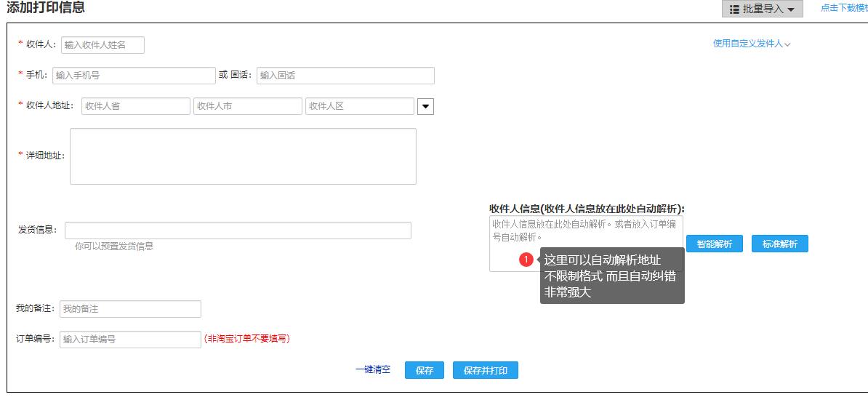The width and height of the screenshot is (868, 405).
Task: Click the 发货信息 input field
Action: click(x=238, y=230)
